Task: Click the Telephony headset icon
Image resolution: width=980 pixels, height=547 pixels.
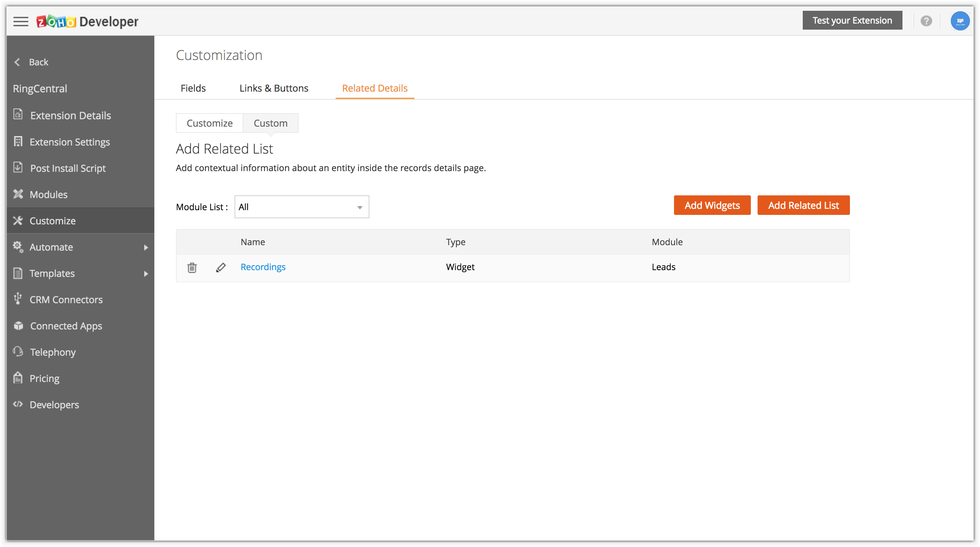Action: click(18, 352)
